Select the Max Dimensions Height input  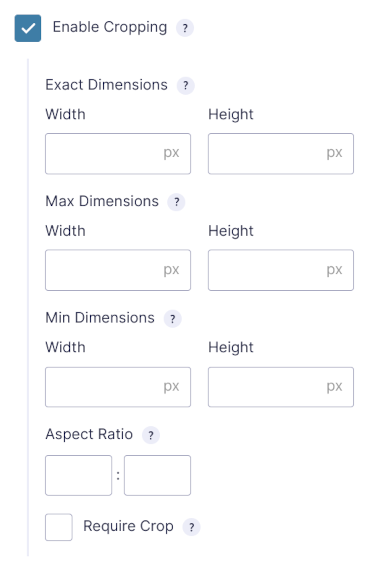281,270
